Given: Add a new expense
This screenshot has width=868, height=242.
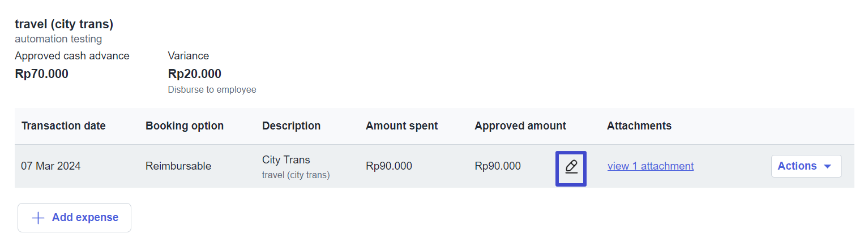Looking at the screenshot, I should pos(74,218).
